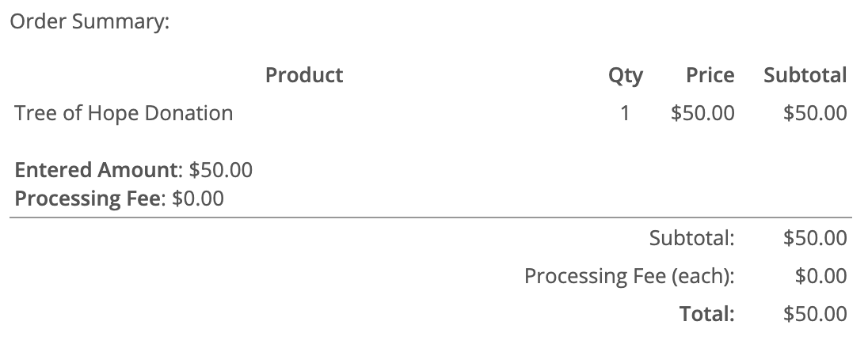Image resolution: width=868 pixels, height=348 pixels.
Task: Select the Product column header
Action: [x=304, y=75]
